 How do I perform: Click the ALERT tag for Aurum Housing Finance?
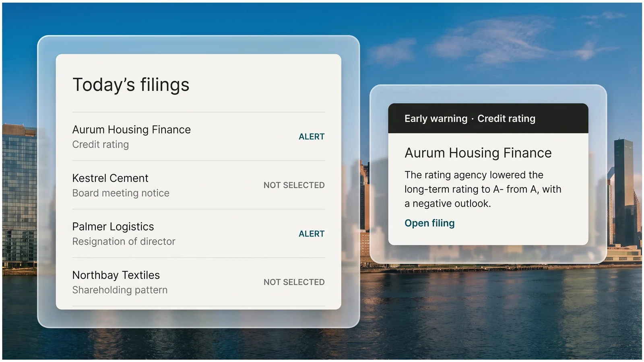click(x=312, y=137)
